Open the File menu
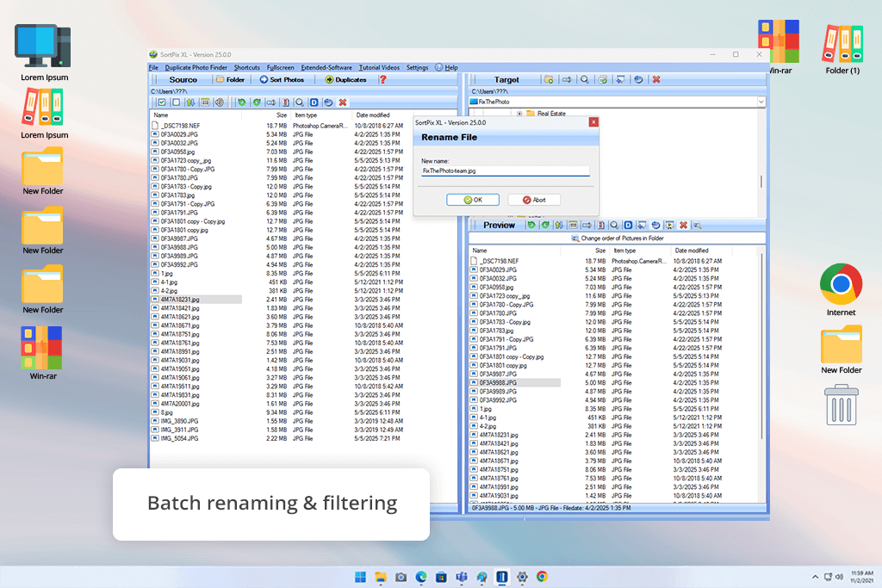Viewport: 882px width, 588px height. coord(153,67)
